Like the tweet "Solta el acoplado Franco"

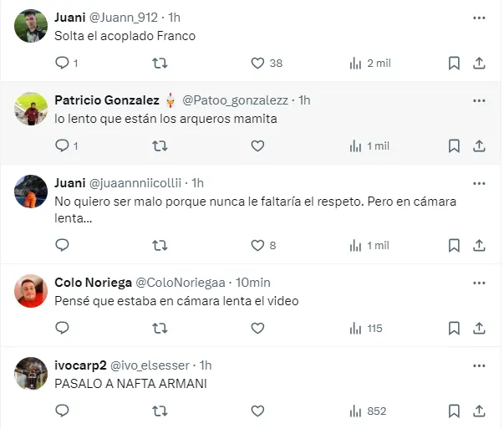[x=258, y=63]
